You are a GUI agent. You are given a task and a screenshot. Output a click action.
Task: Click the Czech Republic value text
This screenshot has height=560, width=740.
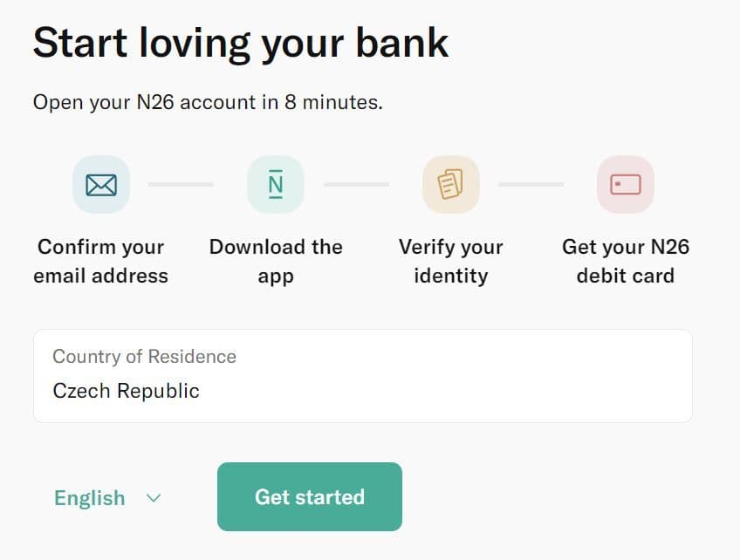coord(126,391)
